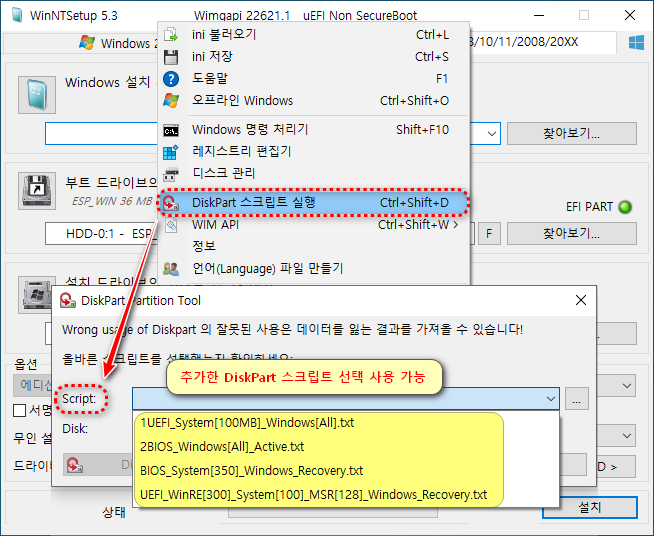Select '언어(Language) 파일 만들기' entry
The image size is (654, 536).
tap(314, 268)
